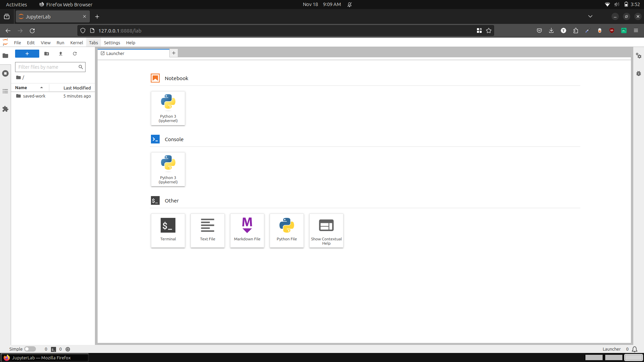Expand Firefox list all tabs chevron
Viewport: 644px width, 362px height.
point(590,16)
